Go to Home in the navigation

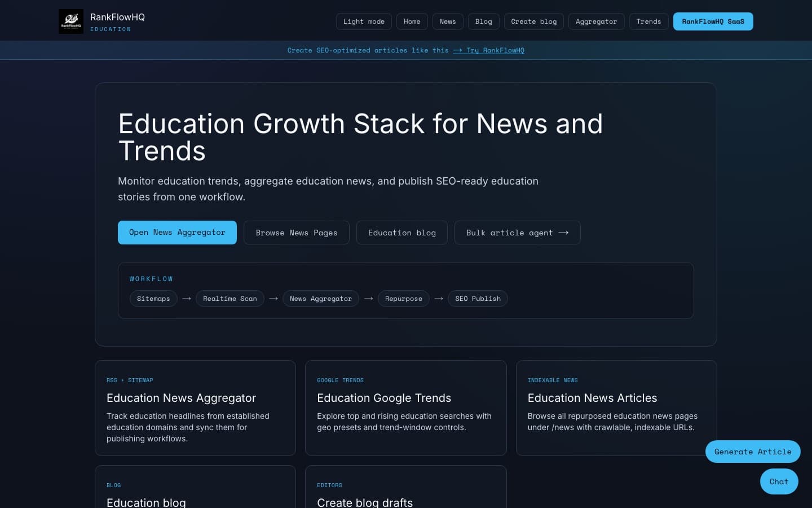click(x=412, y=21)
